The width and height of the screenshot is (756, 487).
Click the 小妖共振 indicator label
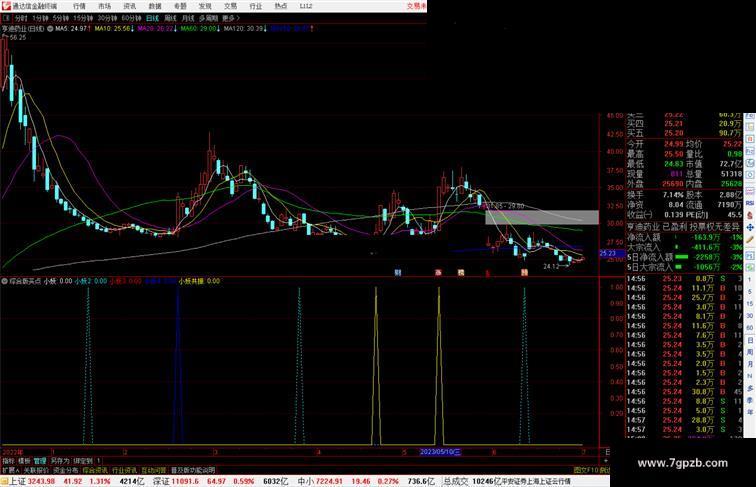(191, 281)
